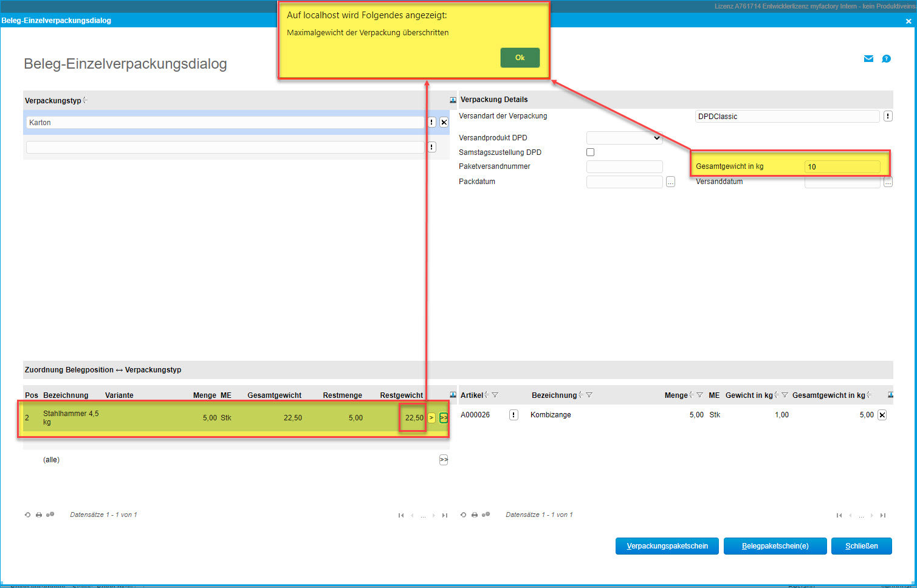Click the print icon under left table
The height and width of the screenshot is (588, 917).
pyautogui.click(x=39, y=514)
